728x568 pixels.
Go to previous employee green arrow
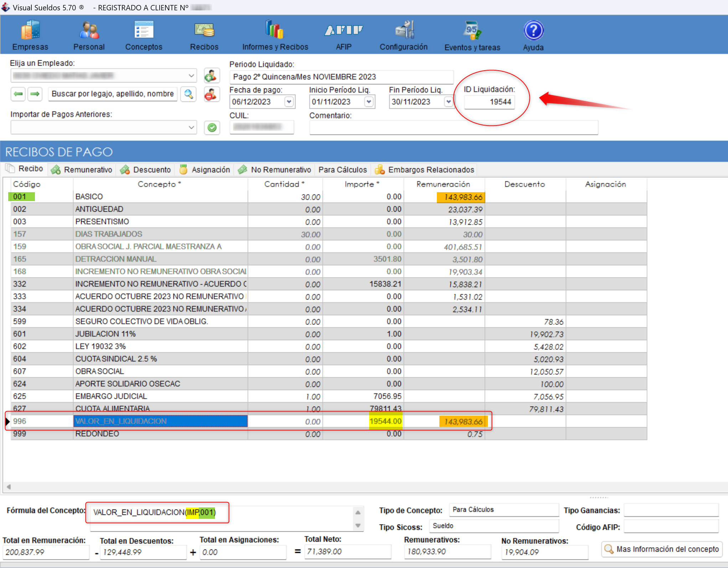click(19, 94)
